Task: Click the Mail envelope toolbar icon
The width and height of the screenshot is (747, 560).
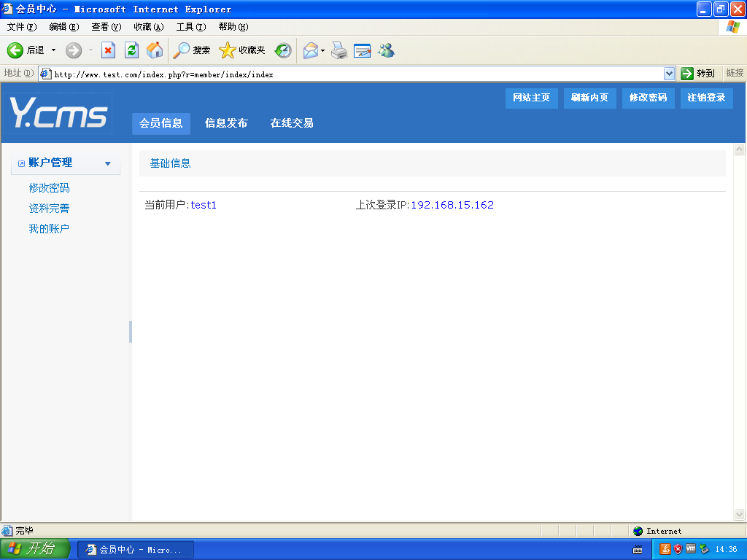Action: point(311,50)
